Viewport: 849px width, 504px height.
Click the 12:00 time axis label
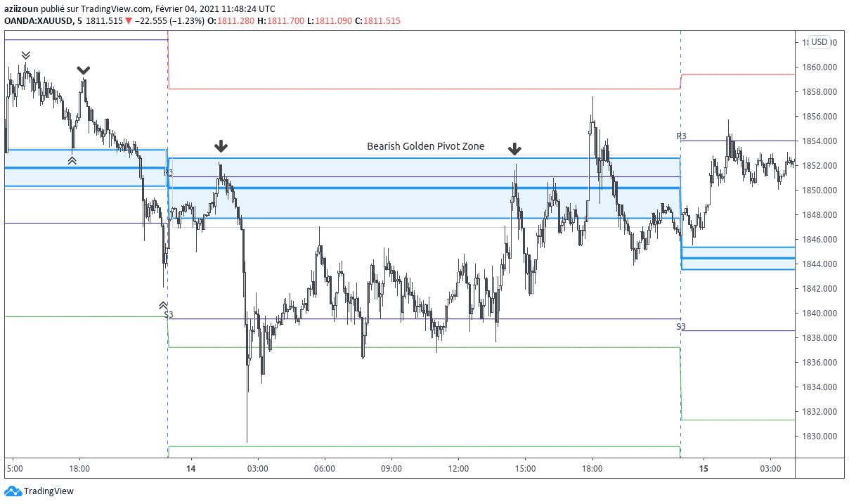click(458, 468)
